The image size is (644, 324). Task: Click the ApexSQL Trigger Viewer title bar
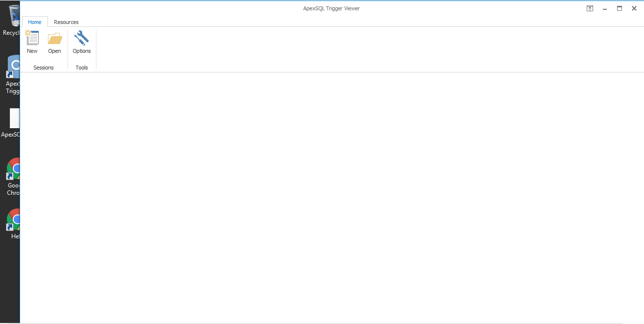click(331, 8)
